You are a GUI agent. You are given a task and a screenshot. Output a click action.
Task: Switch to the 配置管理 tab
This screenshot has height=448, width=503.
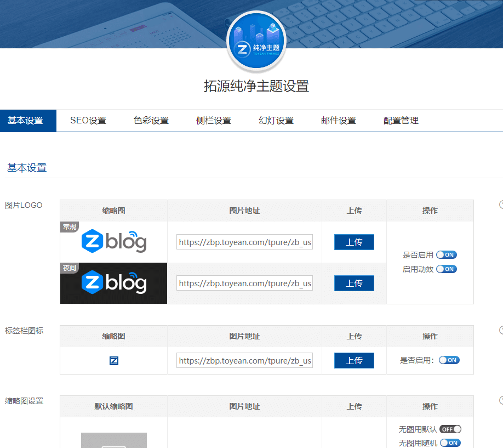pos(400,120)
